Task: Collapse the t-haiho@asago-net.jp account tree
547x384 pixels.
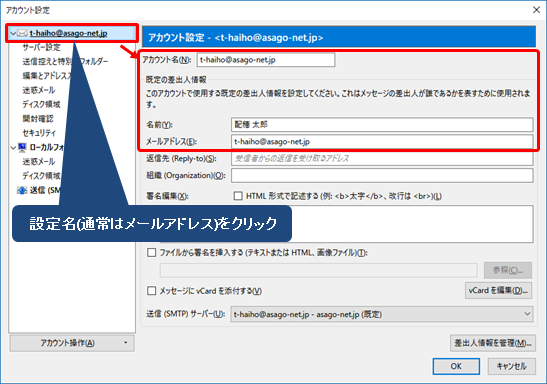Action: (x=13, y=33)
